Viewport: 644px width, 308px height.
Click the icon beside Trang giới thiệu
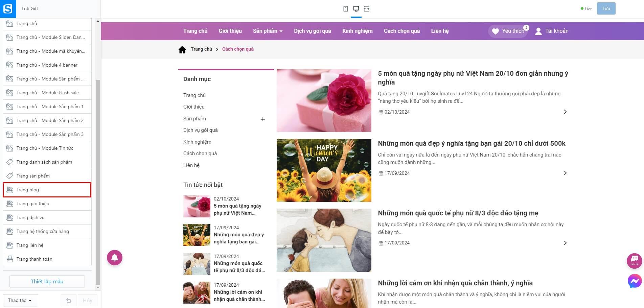tap(10, 204)
